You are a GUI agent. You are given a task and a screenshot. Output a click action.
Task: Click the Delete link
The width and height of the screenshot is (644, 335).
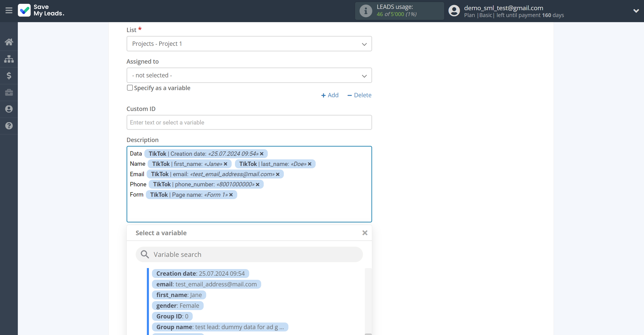click(359, 95)
